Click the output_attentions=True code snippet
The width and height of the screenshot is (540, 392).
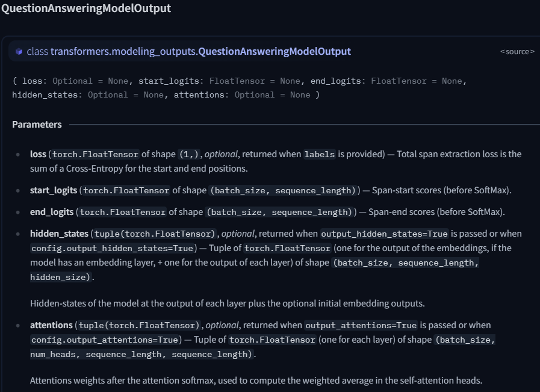pos(361,326)
